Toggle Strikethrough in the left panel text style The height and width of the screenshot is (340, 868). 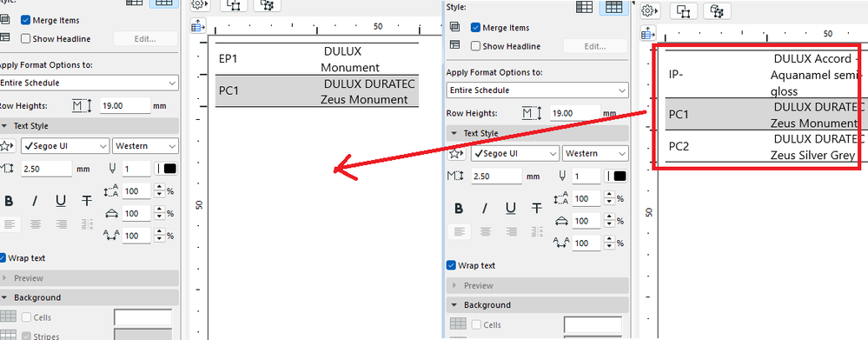pos(87,201)
